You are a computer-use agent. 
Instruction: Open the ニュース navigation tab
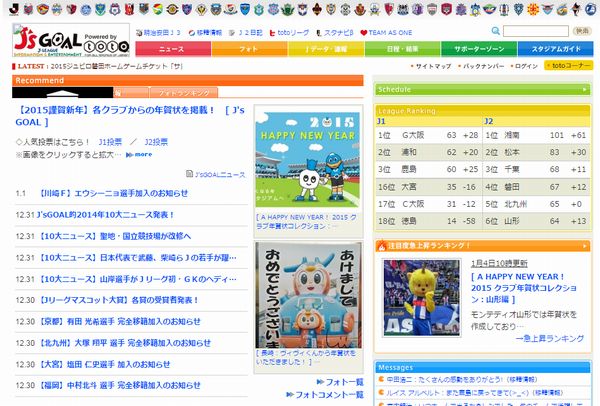(171, 49)
